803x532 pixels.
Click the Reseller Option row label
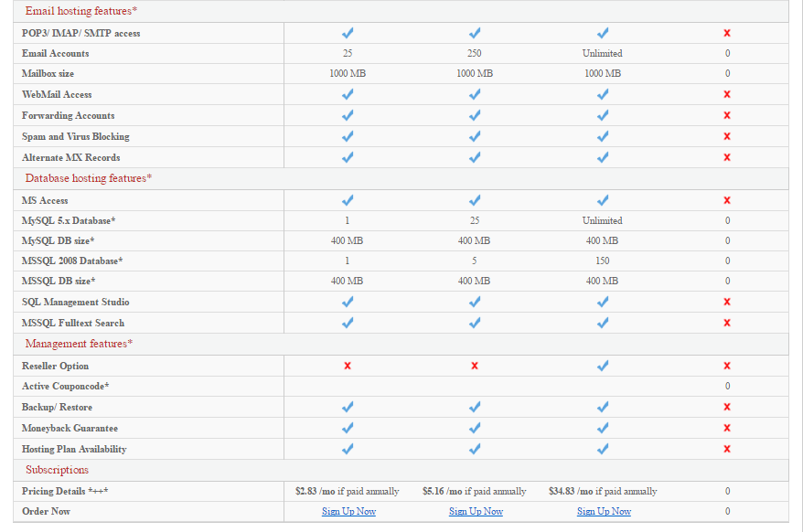pos(55,367)
